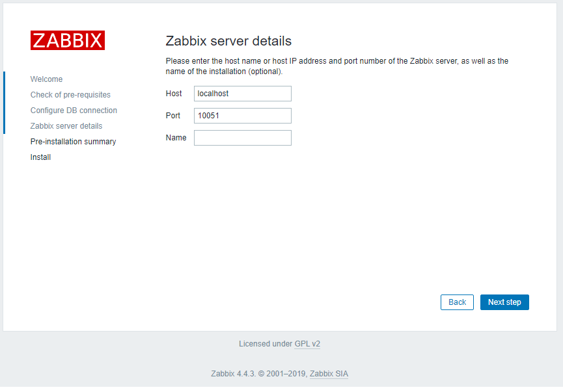Click the Host label
Screen dimensions: 563x392
(x=174, y=94)
